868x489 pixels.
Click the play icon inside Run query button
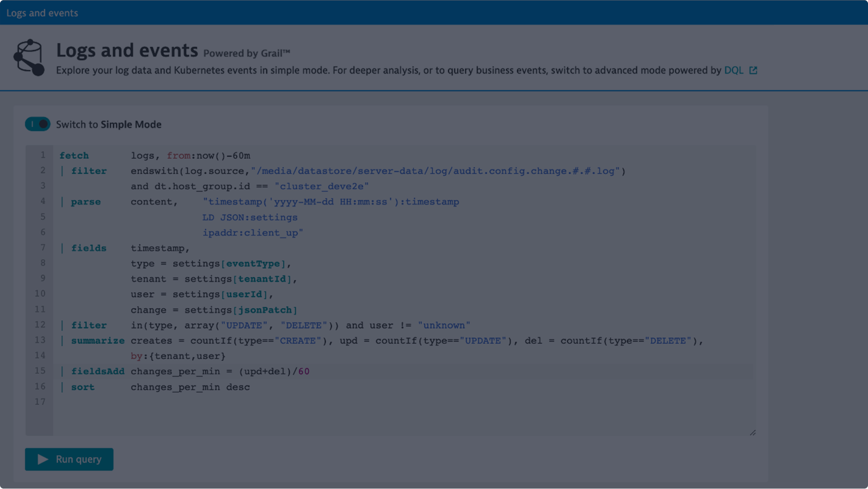(x=42, y=459)
